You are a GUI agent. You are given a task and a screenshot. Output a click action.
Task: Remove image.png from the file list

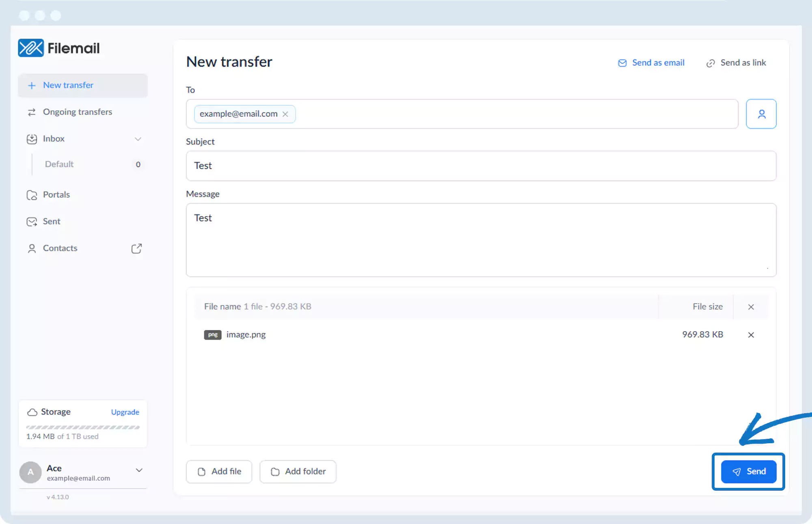751,335
